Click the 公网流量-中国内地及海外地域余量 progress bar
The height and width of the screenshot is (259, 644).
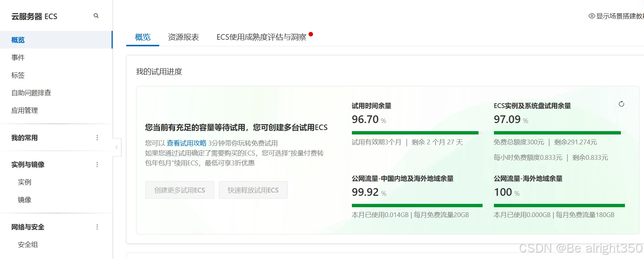[417, 205]
